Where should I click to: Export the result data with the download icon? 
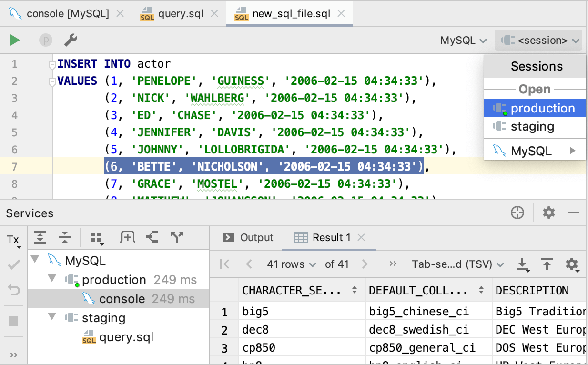[522, 264]
